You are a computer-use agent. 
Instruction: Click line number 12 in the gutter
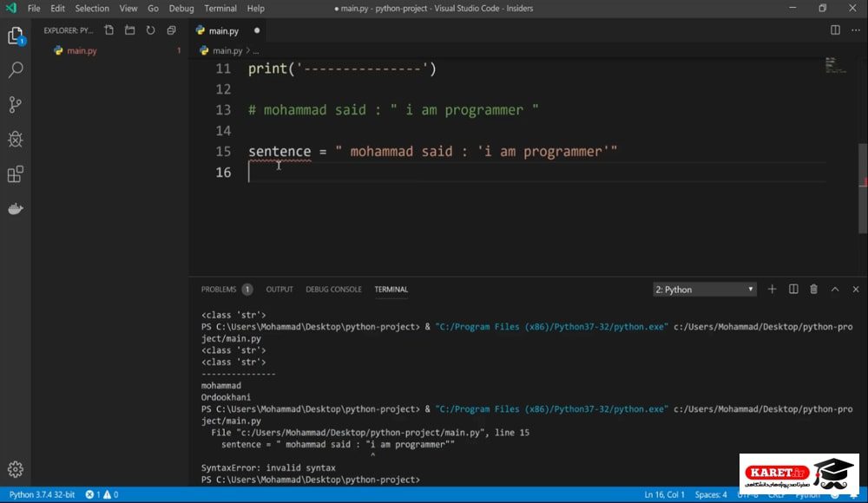click(x=223, y=89)
